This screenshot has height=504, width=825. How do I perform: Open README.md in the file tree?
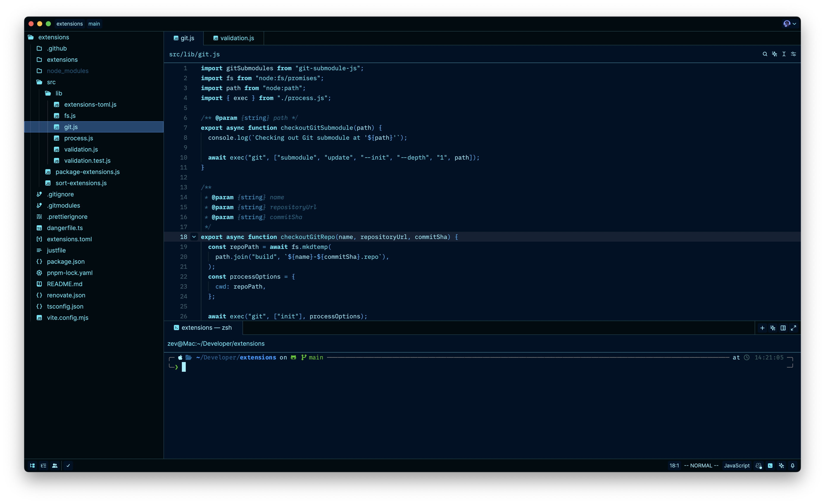click(64, 284)
